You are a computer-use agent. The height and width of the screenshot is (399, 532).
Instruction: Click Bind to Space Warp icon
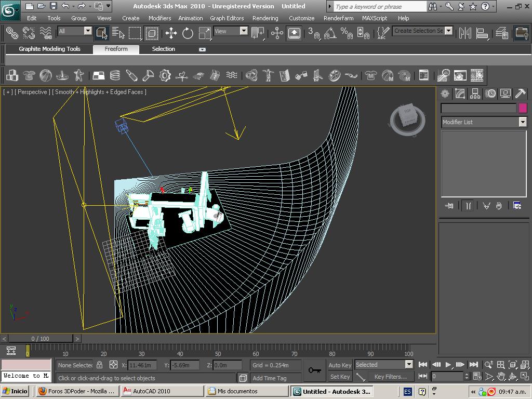[46, 33]
